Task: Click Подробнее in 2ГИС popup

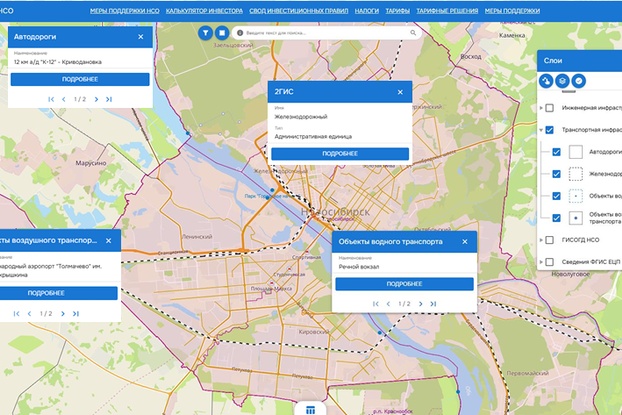Action: (340, 154)
